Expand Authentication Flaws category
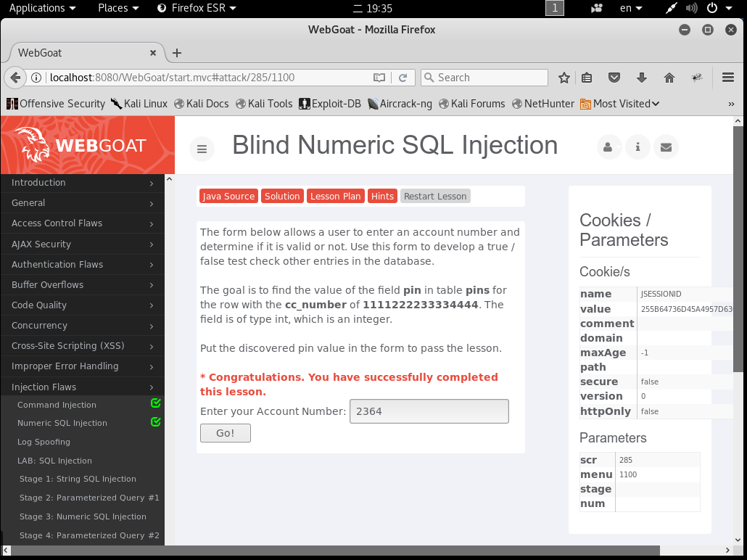This screenshot has width=747, height=560. pos(83,265)
